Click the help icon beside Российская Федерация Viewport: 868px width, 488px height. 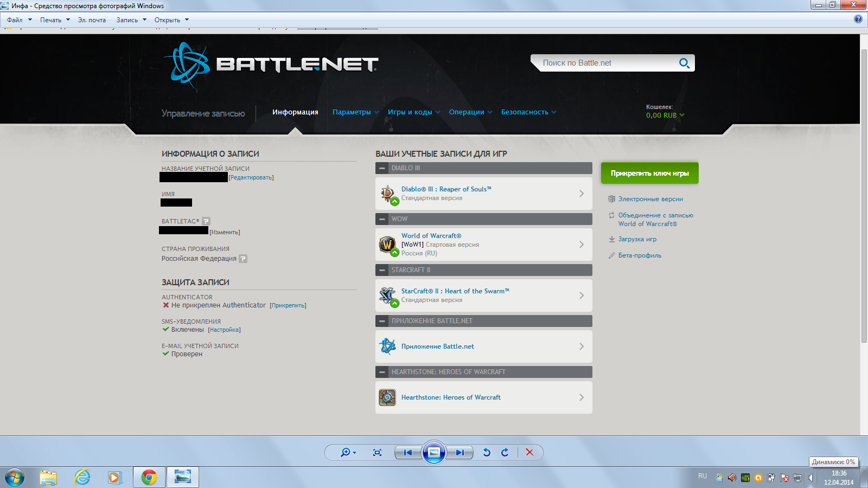point(243,259)
